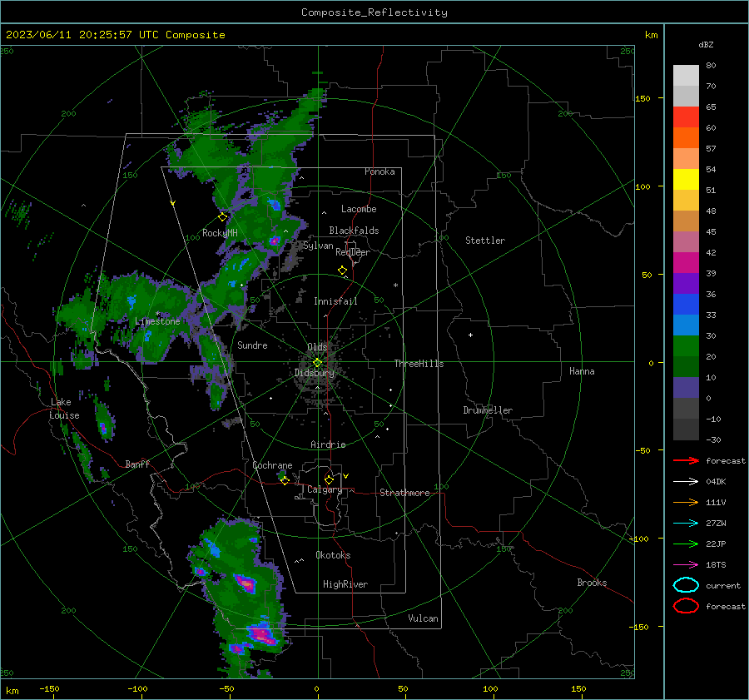Click the yellow diamond marker below RedDeer

[x=342, y=271]
